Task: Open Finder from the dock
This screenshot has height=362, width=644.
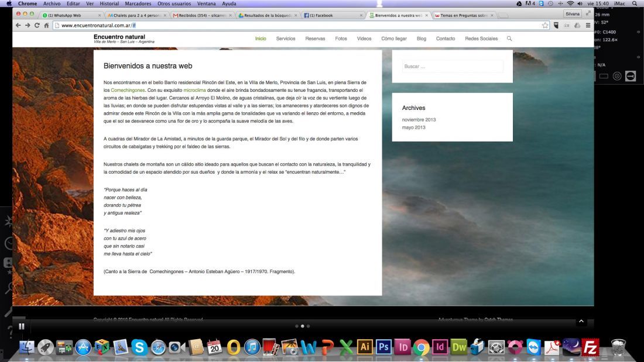Action: coord(27,347)
